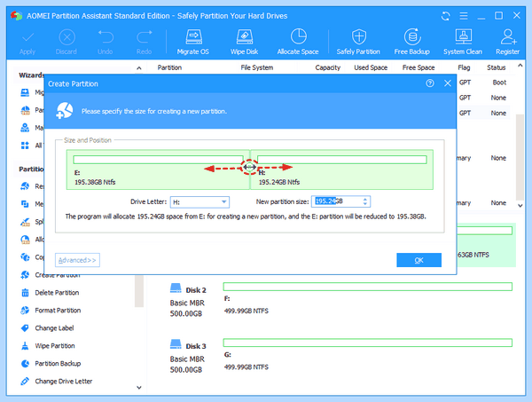This screenshot has height=402, width=532.
Task: Click the 499.99GB NTFS label under F:
Action: point(246,311)
